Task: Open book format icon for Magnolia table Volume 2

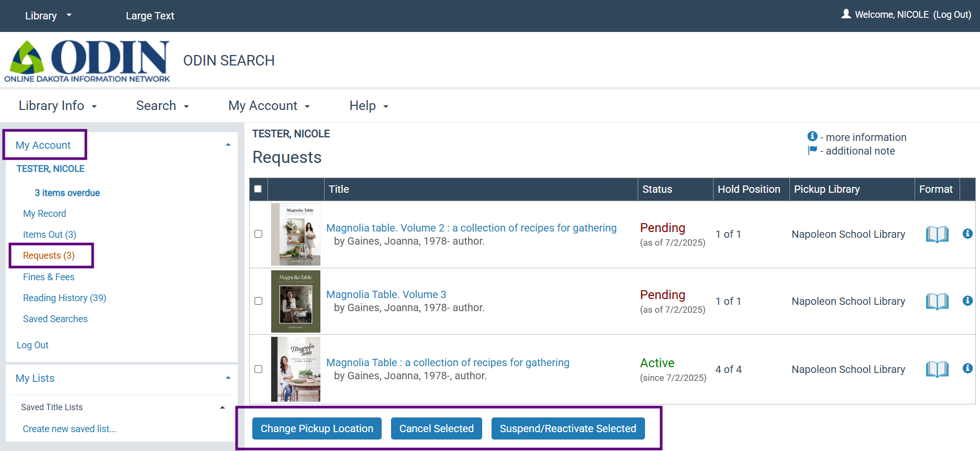Action: click(937, 234)
